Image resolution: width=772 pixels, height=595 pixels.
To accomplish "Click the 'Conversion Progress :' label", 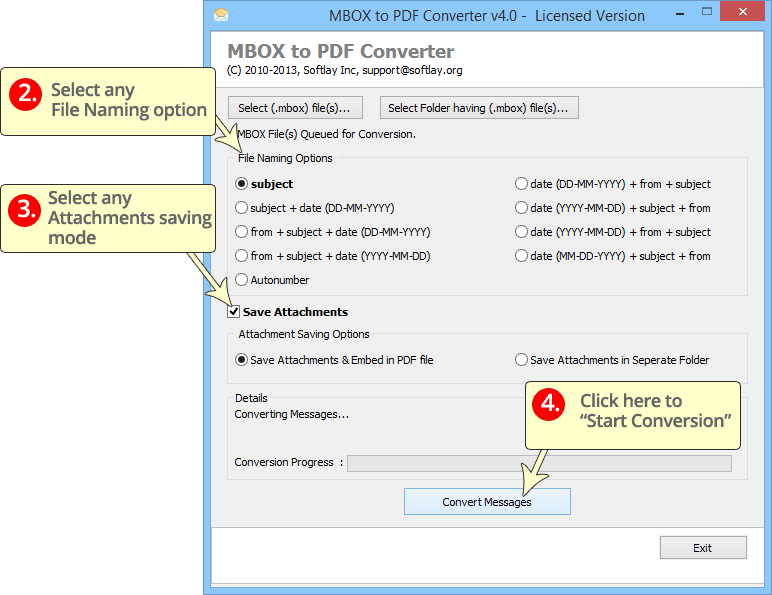I will (289, 462).
